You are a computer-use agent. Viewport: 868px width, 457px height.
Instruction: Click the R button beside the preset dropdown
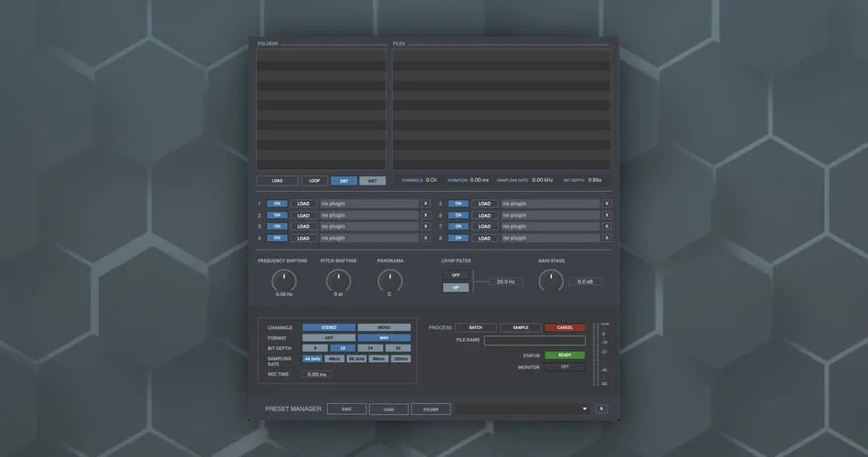click(x=601, y=409)
